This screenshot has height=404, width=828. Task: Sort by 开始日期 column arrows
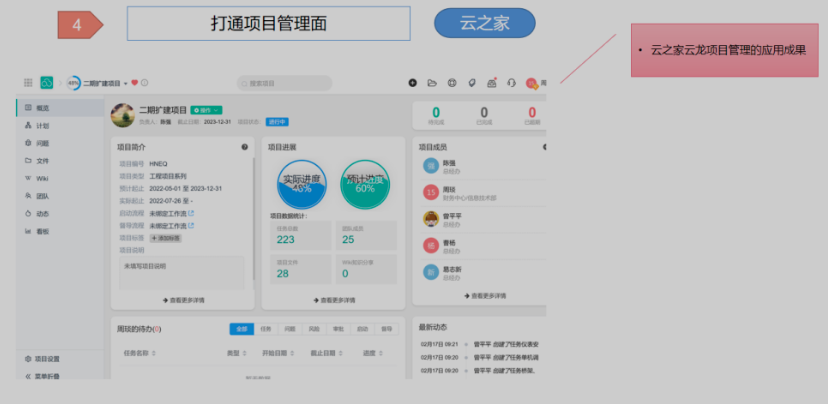coord(292,353)
